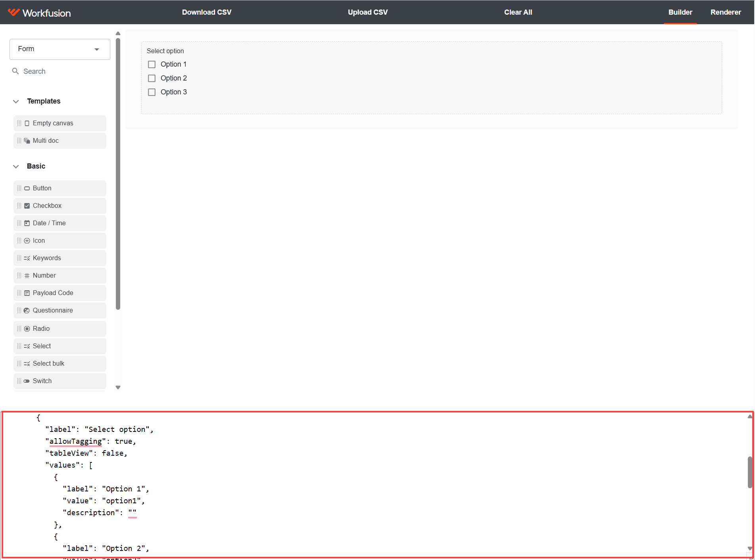Click the Empty canvas template icon
The width and height of the screenshot is (755, 560).
tap(27, 123)
